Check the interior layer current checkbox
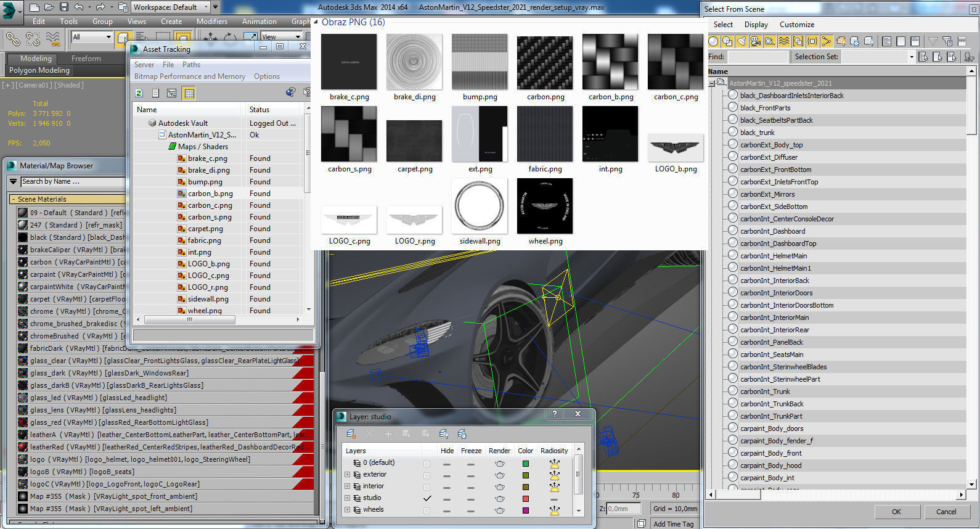The width and height of the screenshot is (980, 529). click(427, 486)
